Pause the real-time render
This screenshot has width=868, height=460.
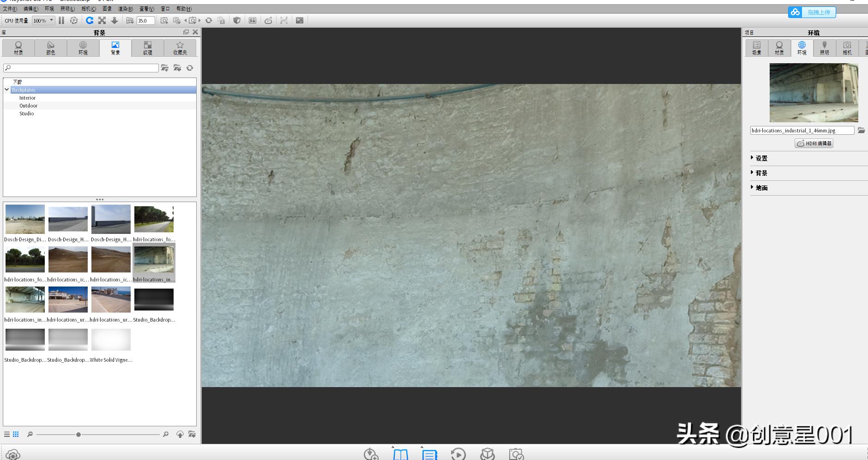(x=61, y=20)
